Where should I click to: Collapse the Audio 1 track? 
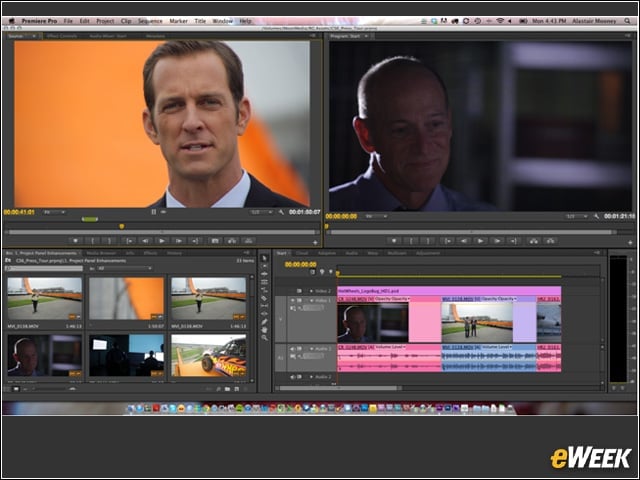(x=311, y=349)
